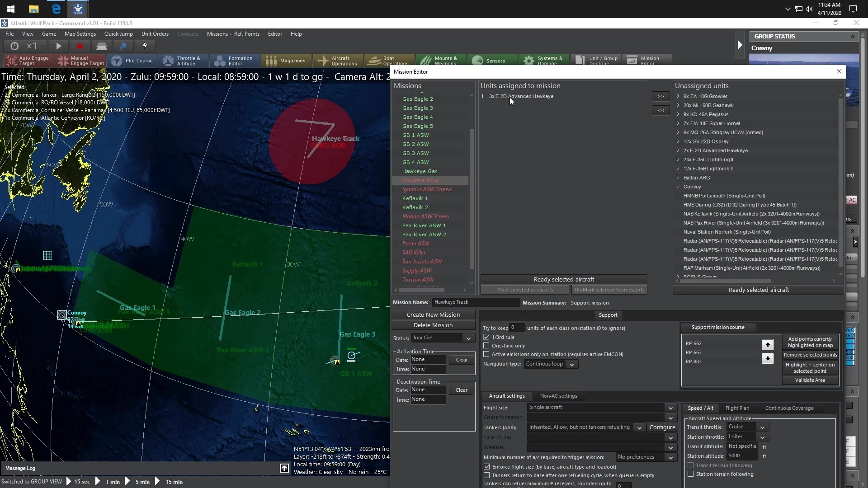Expand 24x F-35C Lightning II group

[678, 160]
